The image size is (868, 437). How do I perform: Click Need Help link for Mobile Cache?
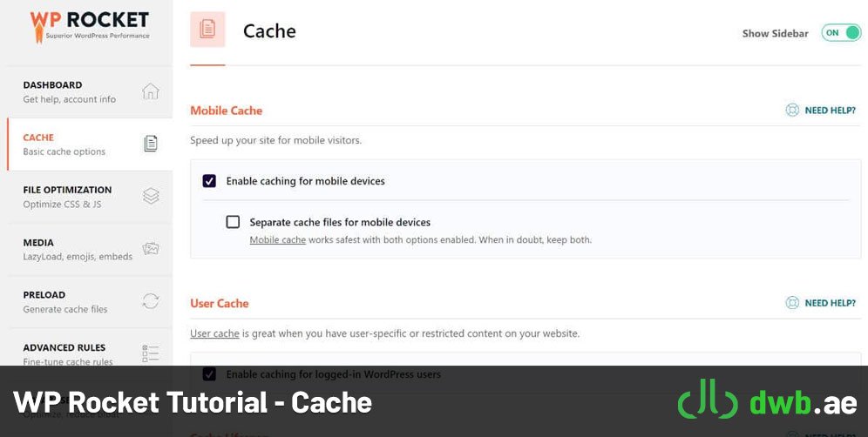(830, 110)
